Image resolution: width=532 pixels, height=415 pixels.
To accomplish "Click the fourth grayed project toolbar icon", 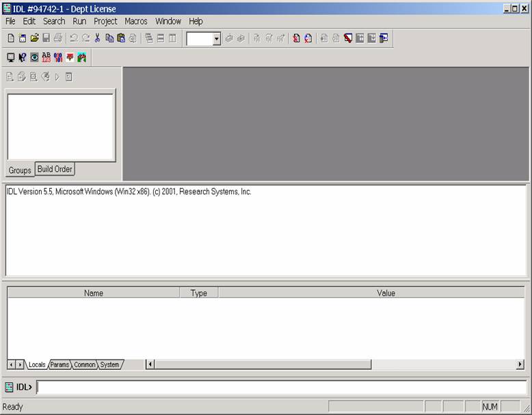I will (45, 77).
